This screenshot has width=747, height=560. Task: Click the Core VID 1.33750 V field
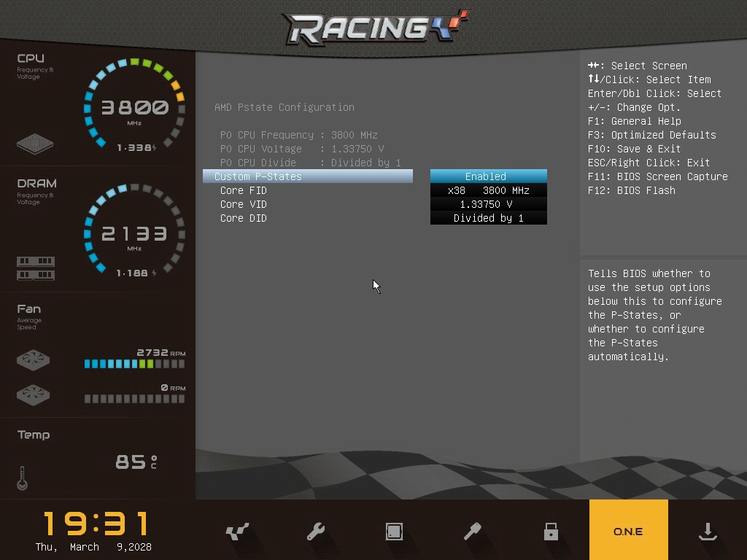(x=488, y=204)
